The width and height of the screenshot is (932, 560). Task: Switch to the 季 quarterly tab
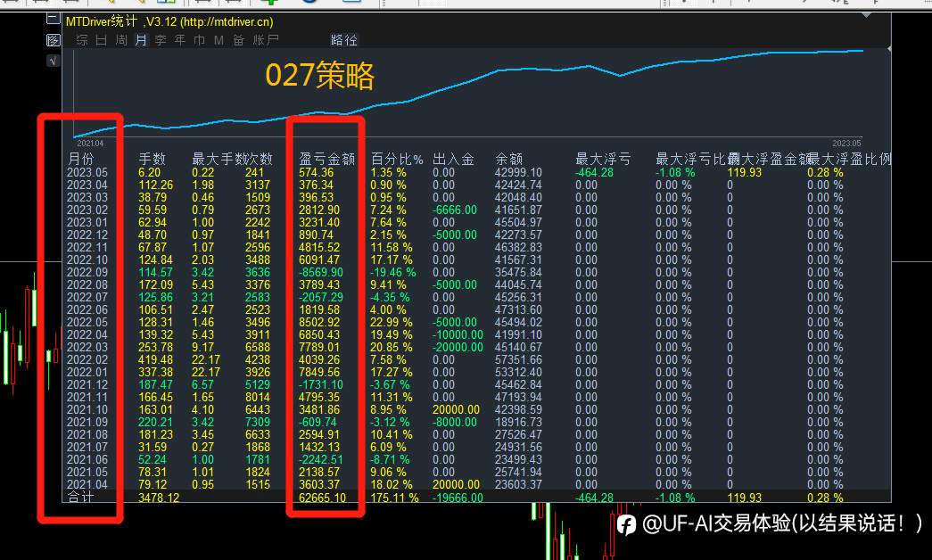click(x=161, y=40)
